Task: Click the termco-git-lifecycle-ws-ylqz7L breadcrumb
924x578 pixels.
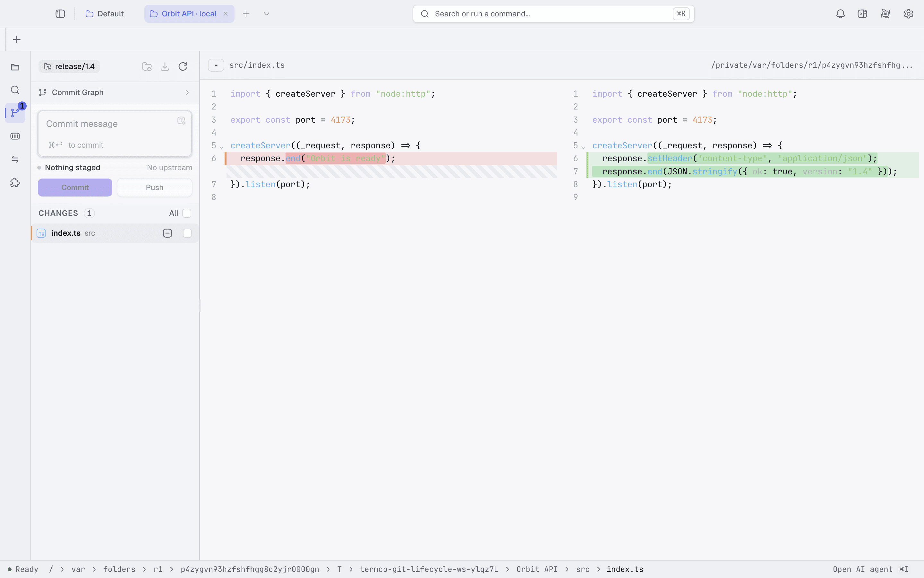Action: 429,569
